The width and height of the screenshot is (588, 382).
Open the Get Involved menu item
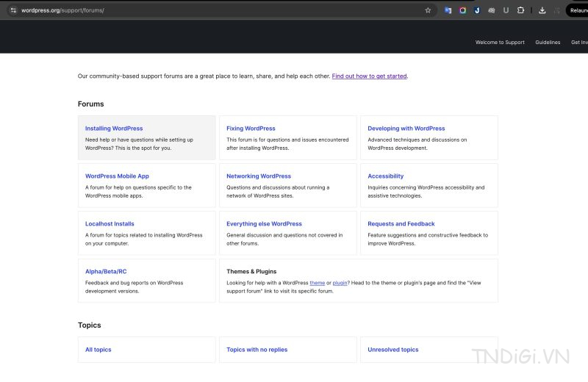click(x=579, y=43)
